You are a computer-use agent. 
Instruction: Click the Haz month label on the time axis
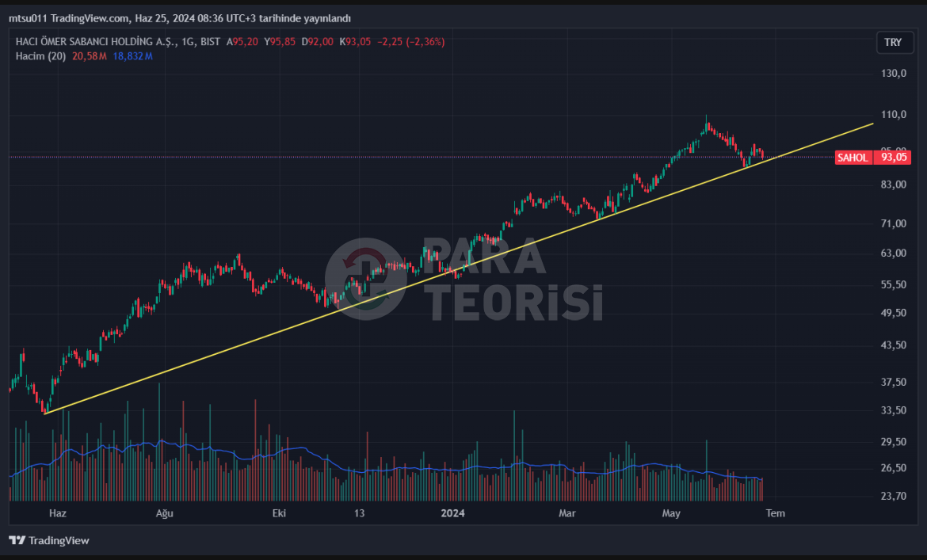tap(57, 513)
